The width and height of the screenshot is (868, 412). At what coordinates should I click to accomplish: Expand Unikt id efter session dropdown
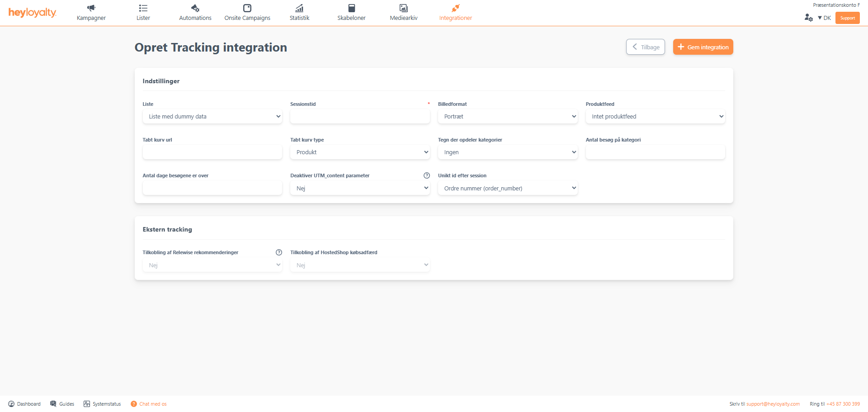pyautogui.click(x=507, y=188)
